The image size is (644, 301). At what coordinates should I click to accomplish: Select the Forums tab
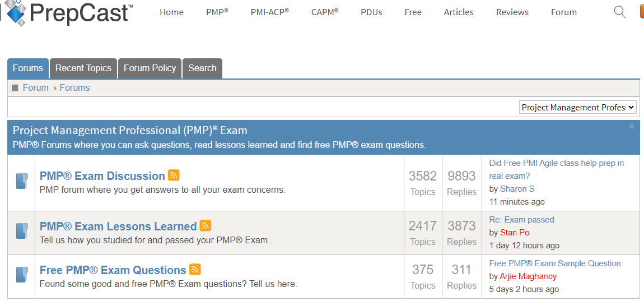click(28, 68)
